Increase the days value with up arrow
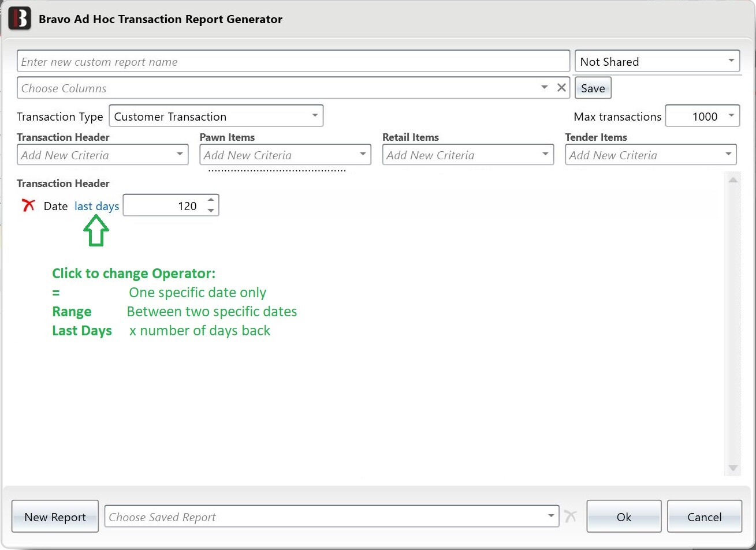This screenshot has width=756, height=550. (x=211, y=200)
